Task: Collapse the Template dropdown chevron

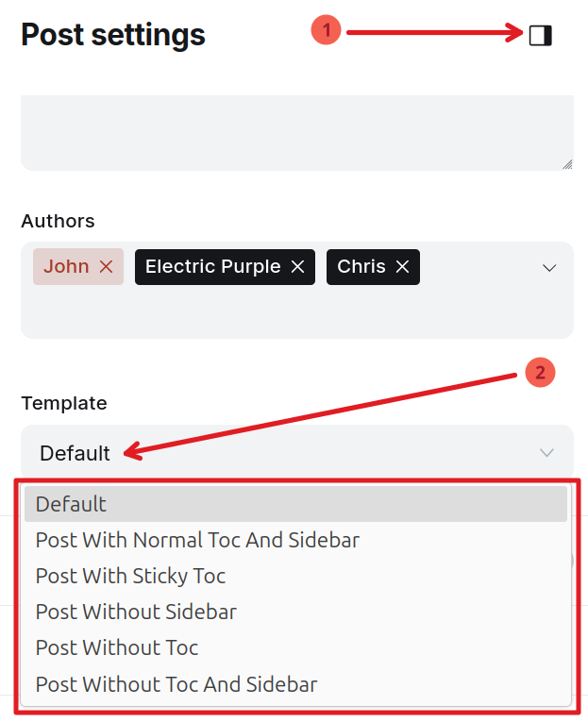Action: coord(546,453)
